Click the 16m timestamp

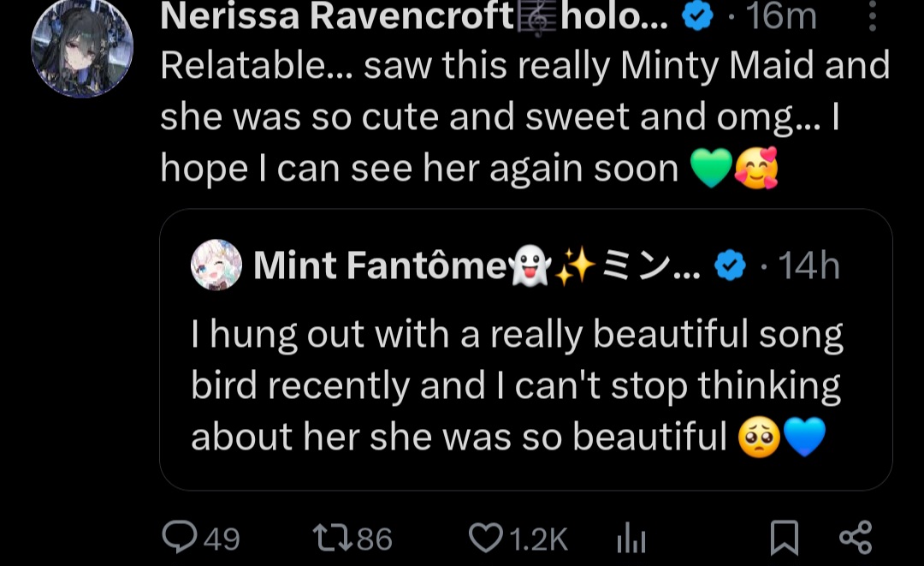[x=781, y=17]
